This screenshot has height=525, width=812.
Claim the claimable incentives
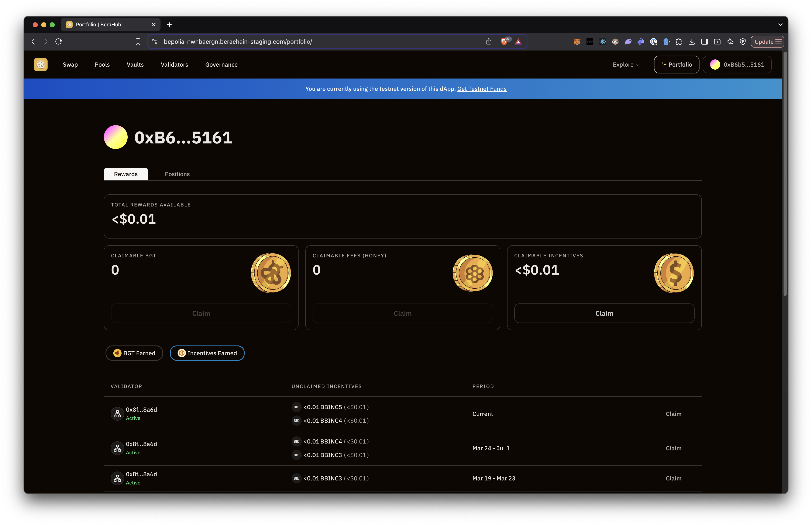click(x=604, y=313)
